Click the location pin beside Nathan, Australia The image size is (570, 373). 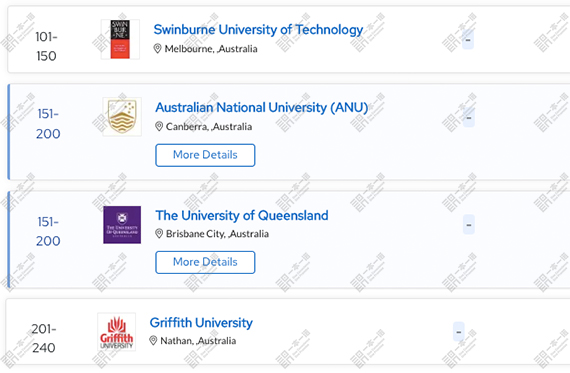pyautogui.click(x=153, y=340)
